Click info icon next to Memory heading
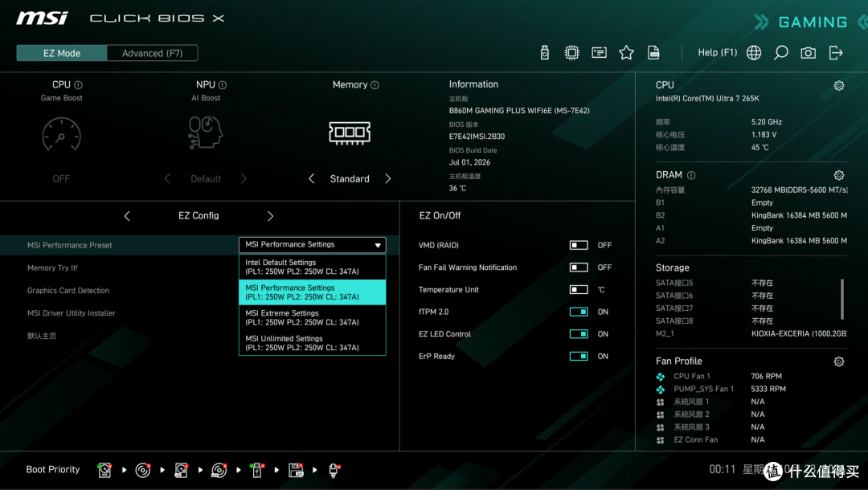This screenshot has height=490, width=868. tap(375, 85)
